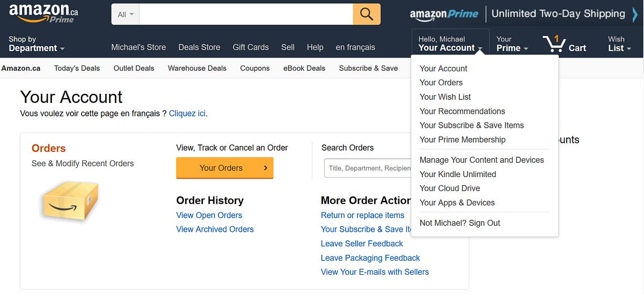Click the orange magnifier search button
The image size is (644, 294).
pyautogui.click(x=367, y=14)
